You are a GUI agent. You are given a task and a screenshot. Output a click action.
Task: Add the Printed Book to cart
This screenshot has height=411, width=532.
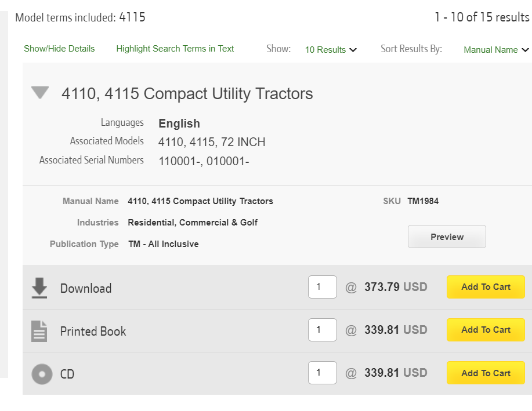486,330
